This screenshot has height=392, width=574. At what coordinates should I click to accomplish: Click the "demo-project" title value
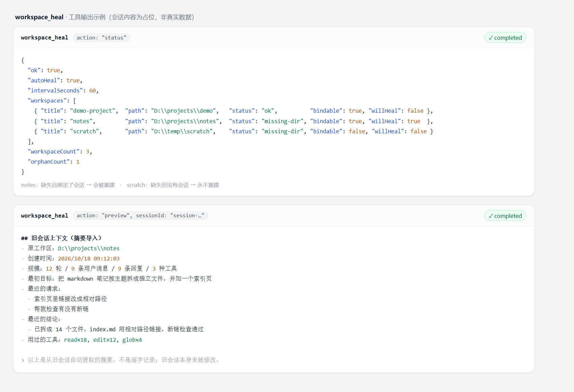(92, 111)
